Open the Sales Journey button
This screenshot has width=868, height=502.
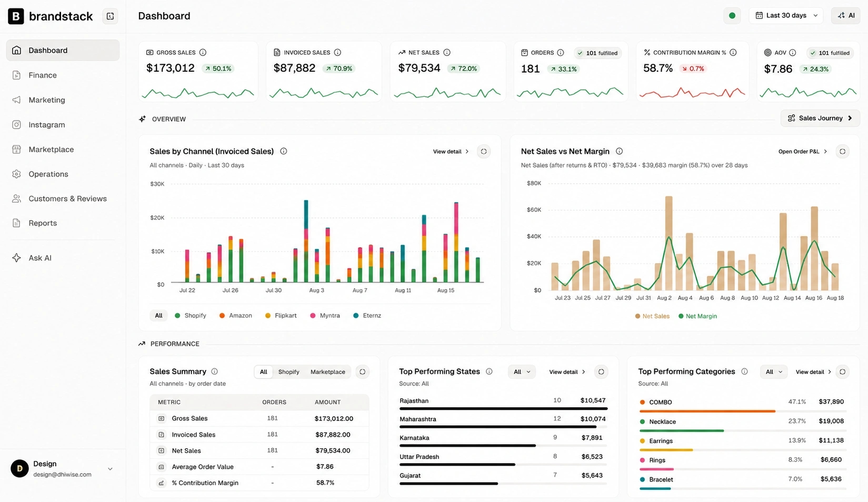click(x=820, y=118)
